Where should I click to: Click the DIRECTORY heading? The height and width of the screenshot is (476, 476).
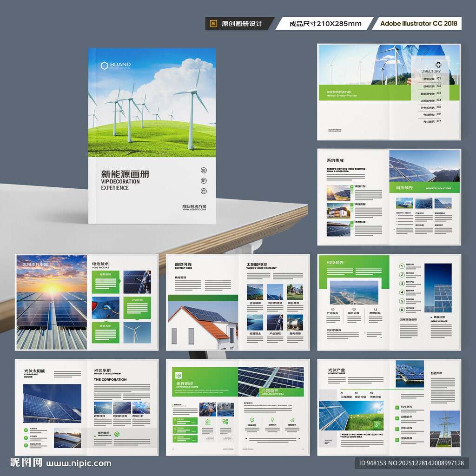(x=431, y=71)
